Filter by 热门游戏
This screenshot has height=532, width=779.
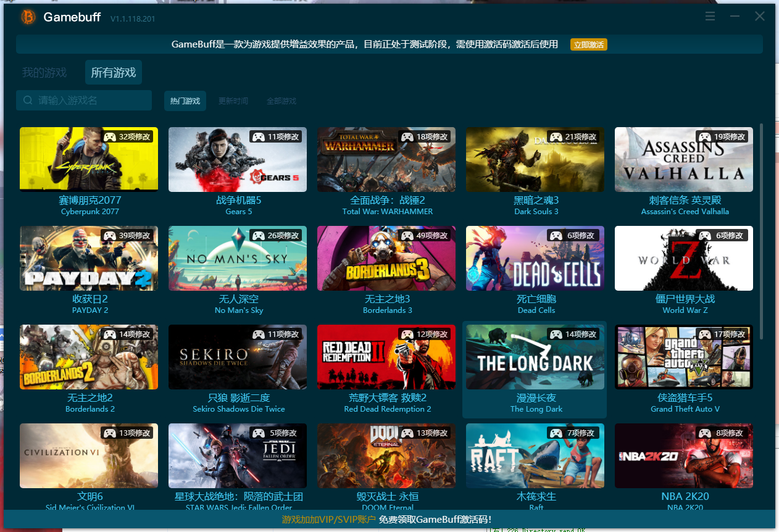[x=185, y=101]
